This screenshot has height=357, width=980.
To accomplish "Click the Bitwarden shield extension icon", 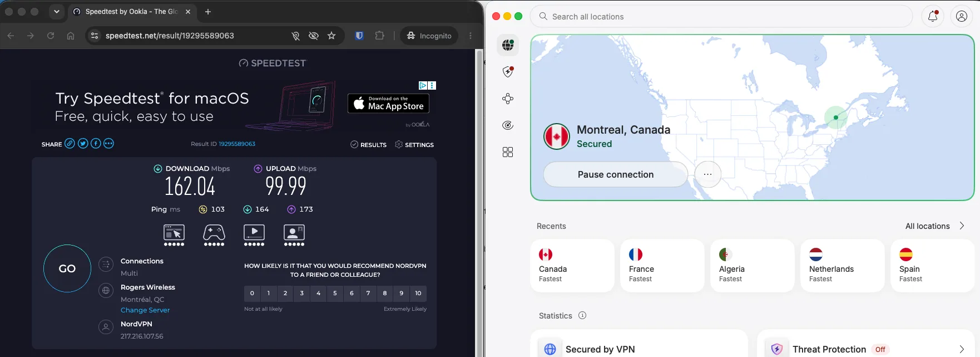I will pyautogui.click(x=359, y=36).
